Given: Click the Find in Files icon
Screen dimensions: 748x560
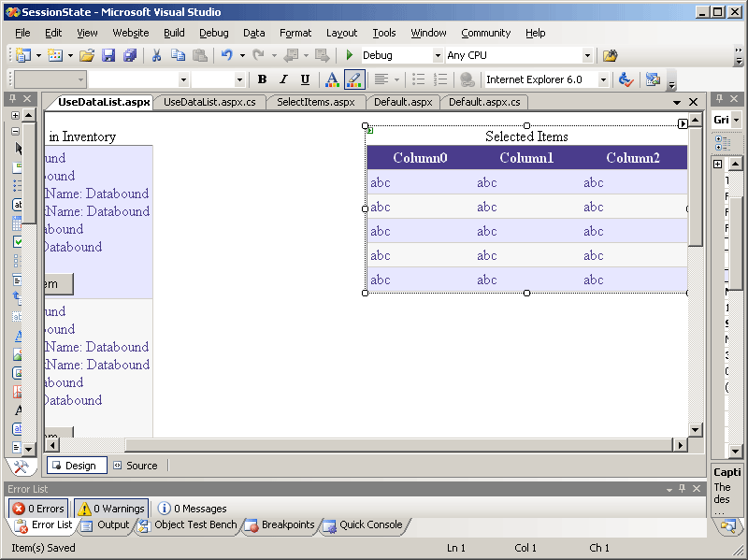Looking at the screenshot, I should pos(610,56).
